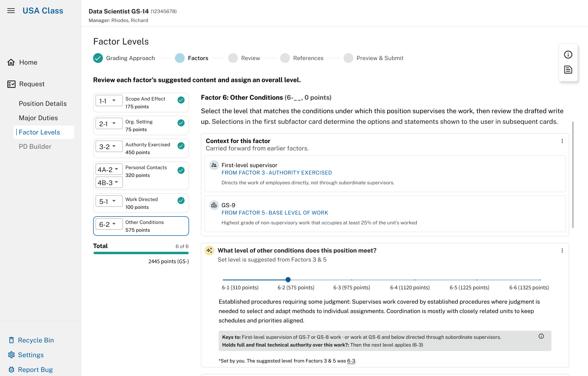Viewport: 588px width, 376px height.
Task: Click the Request checklist icon
Action: 11,84
